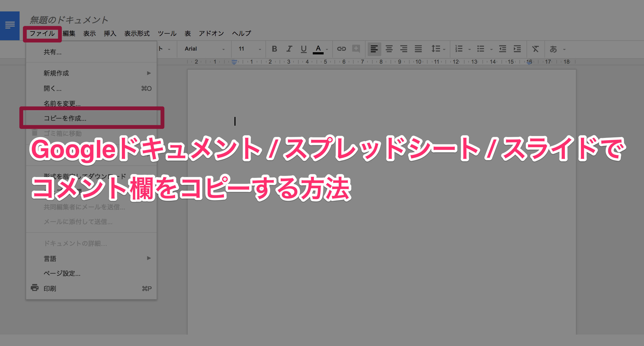644x346 pixels.
Task: Select ドキュメントの詳細... entry
Action: [91, 243]
